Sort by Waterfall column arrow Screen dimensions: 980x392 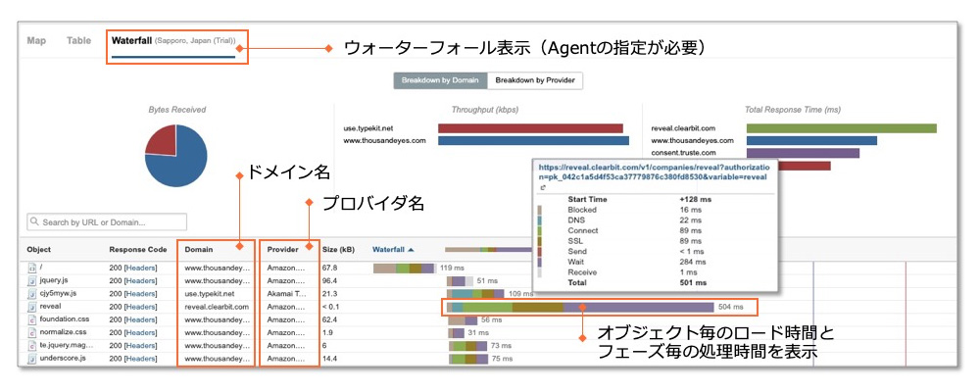click(x=413, y=250)
